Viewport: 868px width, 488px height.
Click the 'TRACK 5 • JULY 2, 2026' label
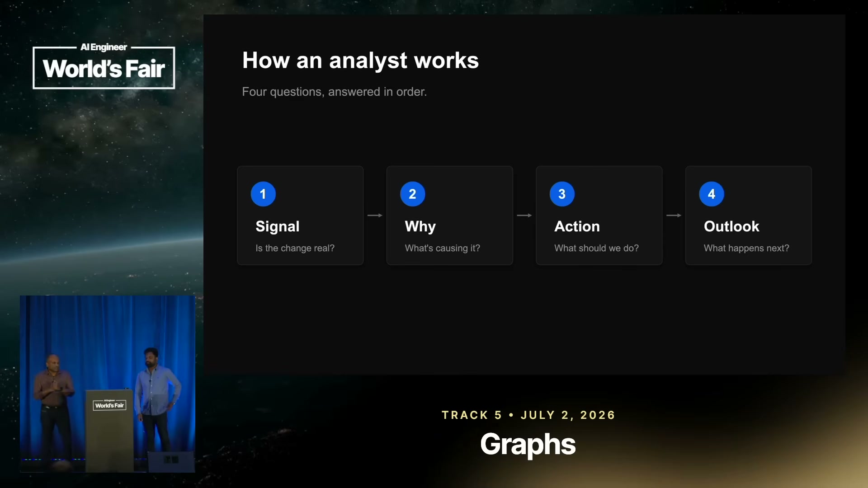coord(528,415)
